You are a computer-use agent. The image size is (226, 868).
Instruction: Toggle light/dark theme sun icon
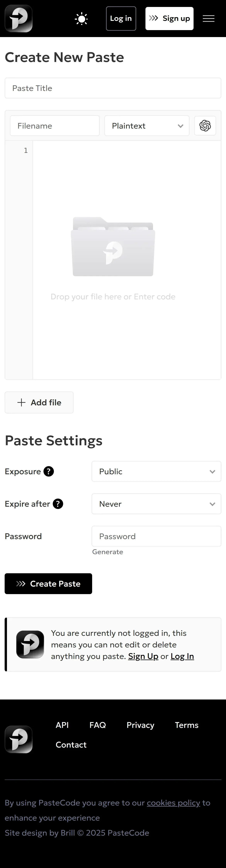click(81, 19)
